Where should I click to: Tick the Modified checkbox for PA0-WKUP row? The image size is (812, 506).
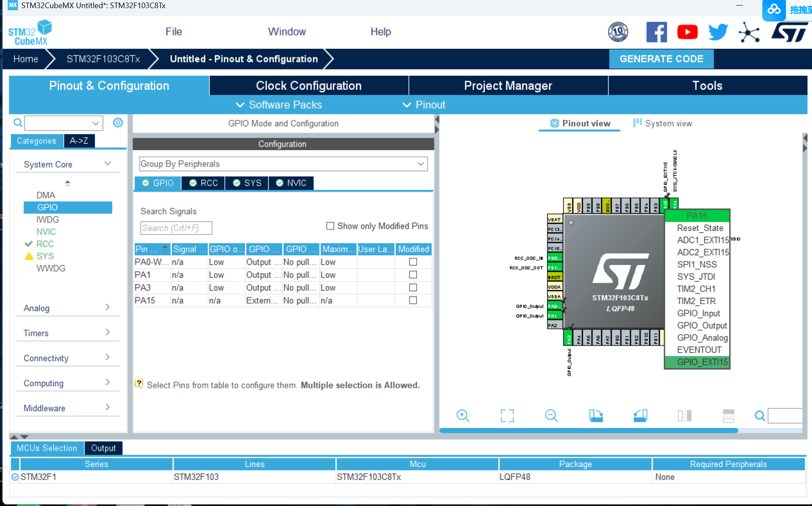click(x=413, y=262)
